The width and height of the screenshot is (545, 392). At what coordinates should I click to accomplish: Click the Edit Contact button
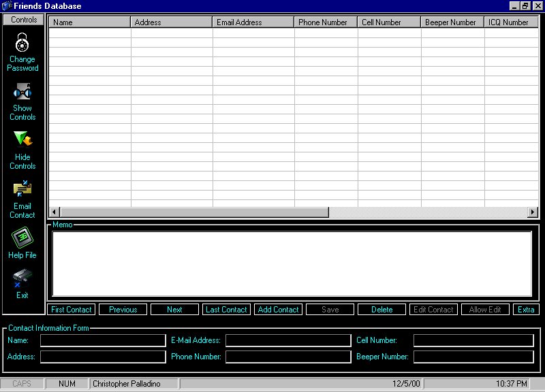pos(433,310)
